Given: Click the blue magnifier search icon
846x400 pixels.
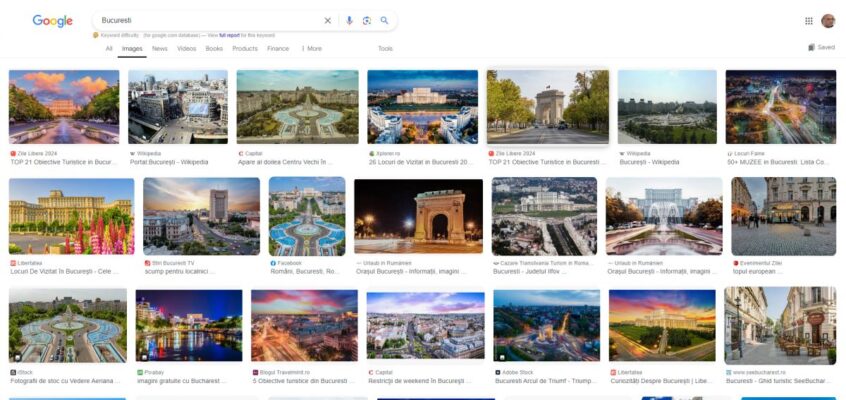Looking at the screenshot, I should pos(384,21).
